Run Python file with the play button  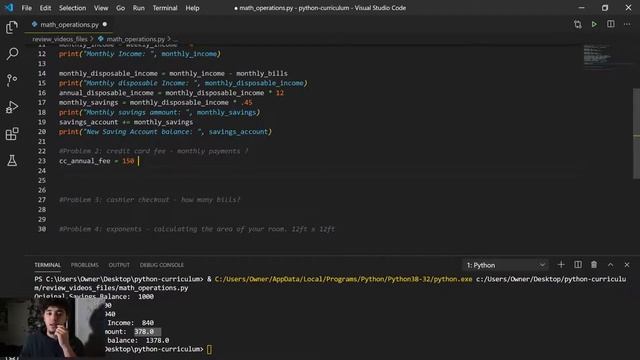(x=594, y=24)
